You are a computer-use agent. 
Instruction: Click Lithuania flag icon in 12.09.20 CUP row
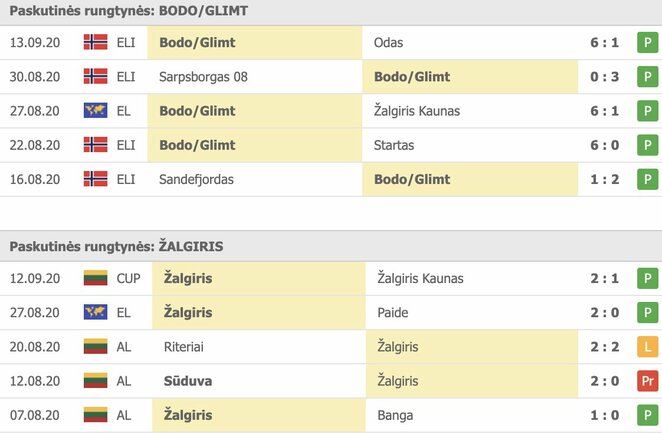coord(96,278)
